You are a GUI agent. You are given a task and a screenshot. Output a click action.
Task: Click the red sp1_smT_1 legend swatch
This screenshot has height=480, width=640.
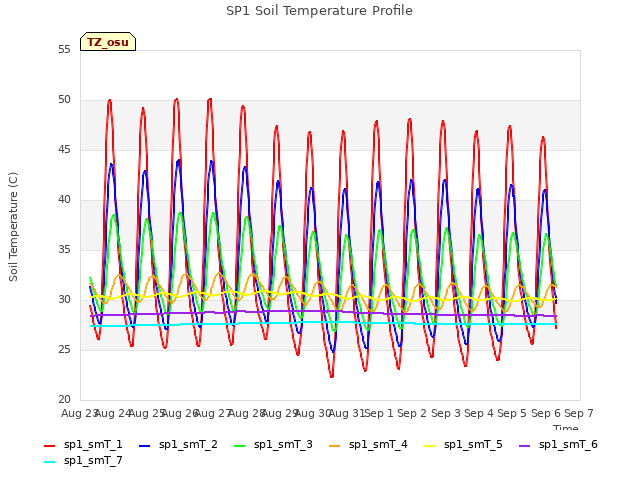point(49,446)
